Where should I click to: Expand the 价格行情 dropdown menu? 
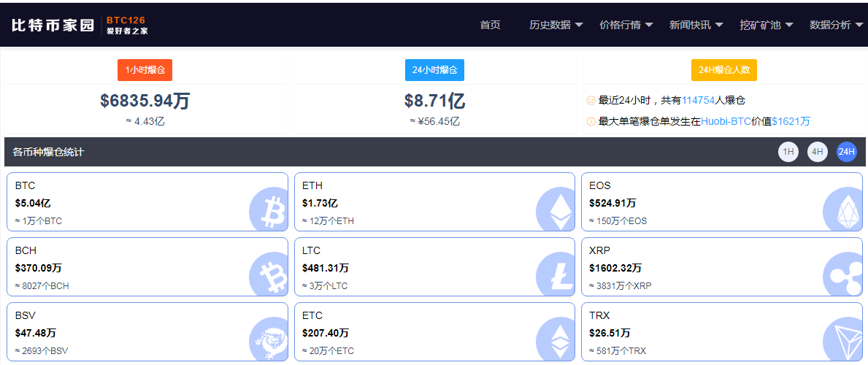pyautogui.click(x=626, y=25)
